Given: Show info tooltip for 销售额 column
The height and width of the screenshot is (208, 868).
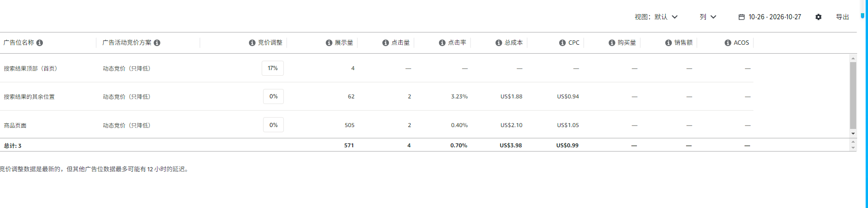Looking at the screenshot, I should (x=669, y=43).
